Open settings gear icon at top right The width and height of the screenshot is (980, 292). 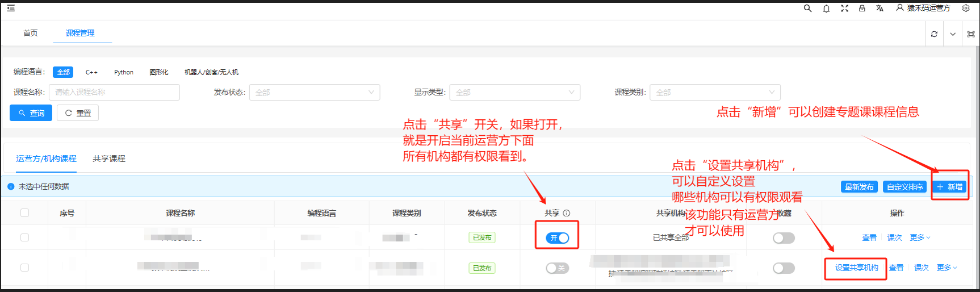coord(966,9)
